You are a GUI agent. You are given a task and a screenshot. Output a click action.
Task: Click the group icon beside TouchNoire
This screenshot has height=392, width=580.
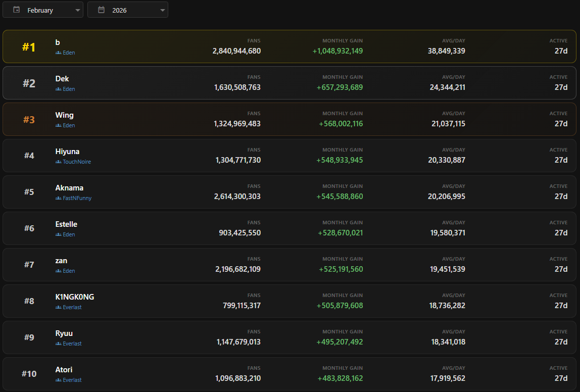[x=59, y=162]
